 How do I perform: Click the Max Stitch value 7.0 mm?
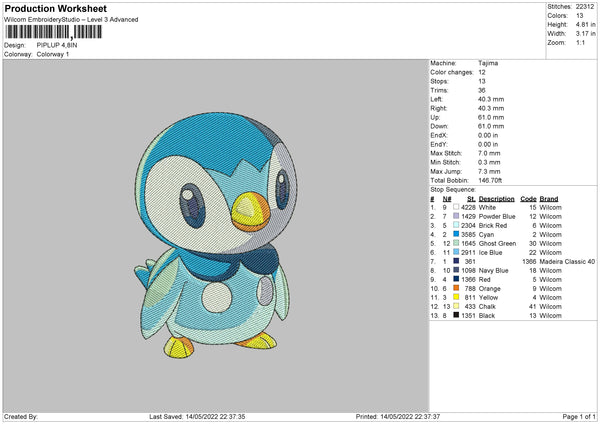[489, 153]
